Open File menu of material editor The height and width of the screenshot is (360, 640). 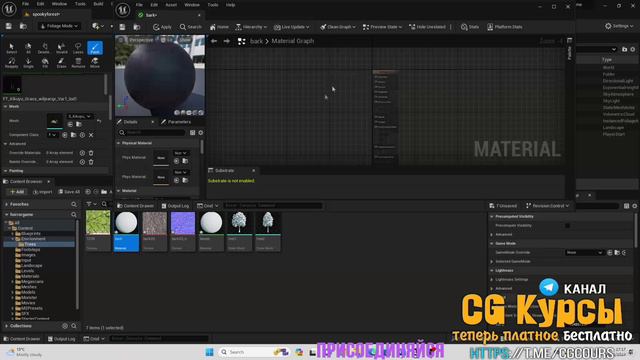[139, 5]
